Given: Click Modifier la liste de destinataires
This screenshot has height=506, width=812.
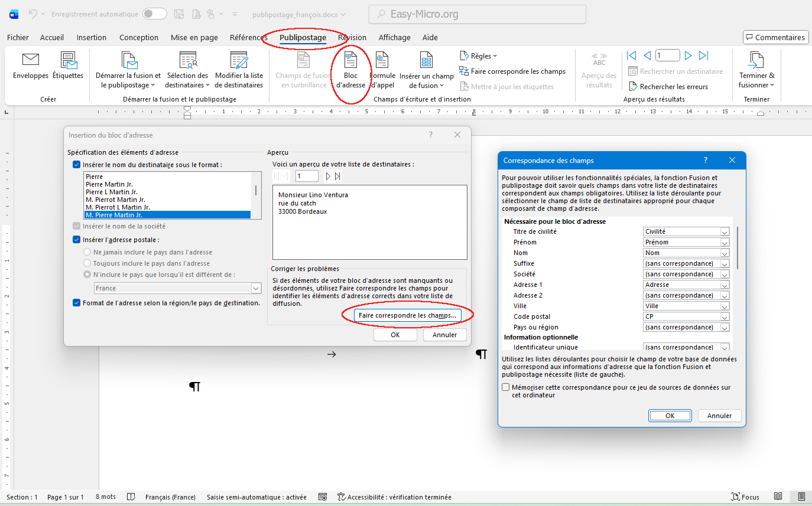Looking at the screenshot, I should click(239, 69).
